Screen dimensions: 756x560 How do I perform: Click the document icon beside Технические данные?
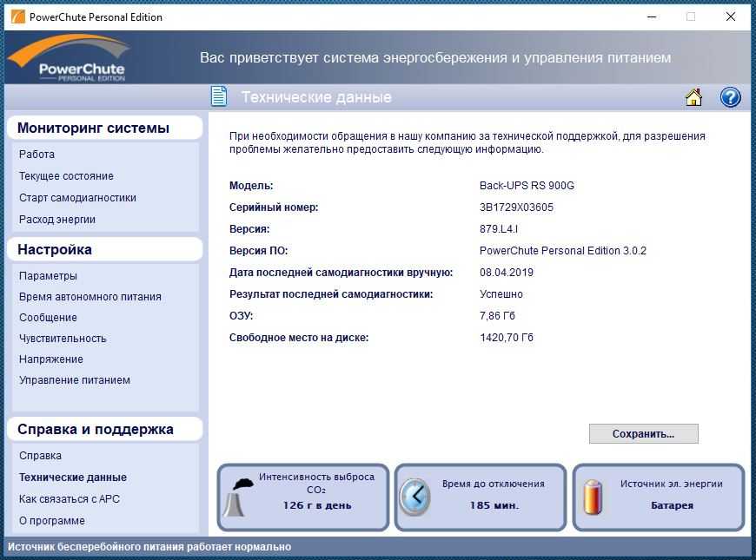click(218, 96)
